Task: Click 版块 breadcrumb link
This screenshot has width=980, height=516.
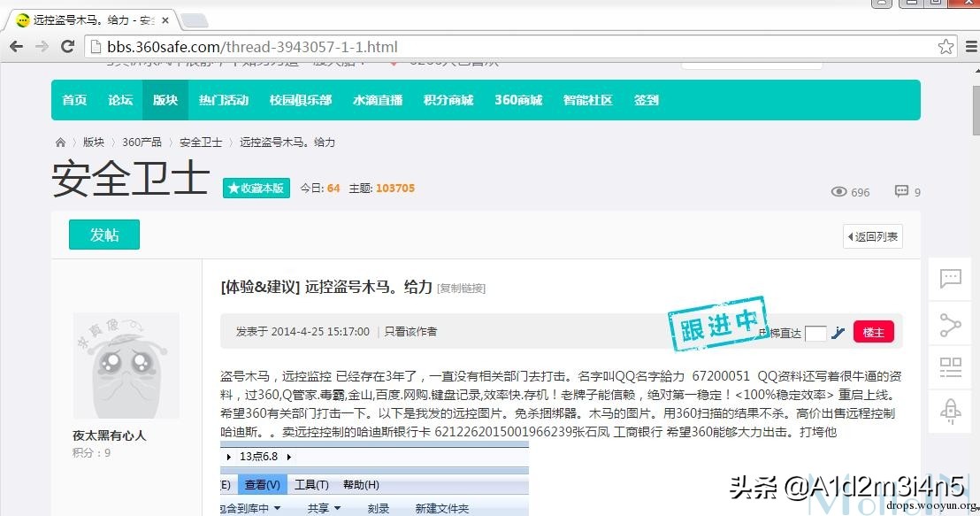Action: pyautogui.click(x=94, y=142)
